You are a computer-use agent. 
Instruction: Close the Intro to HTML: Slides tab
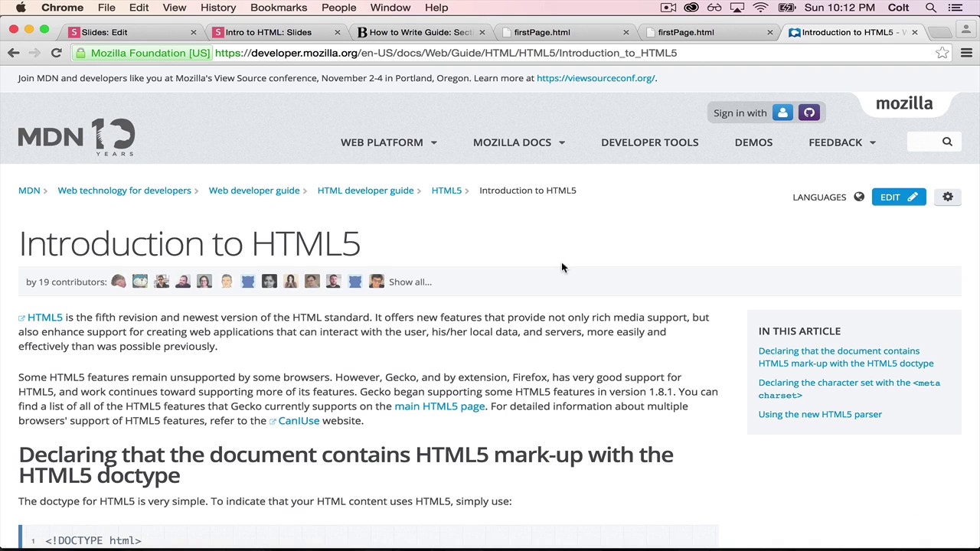click(x=337, y=32)
